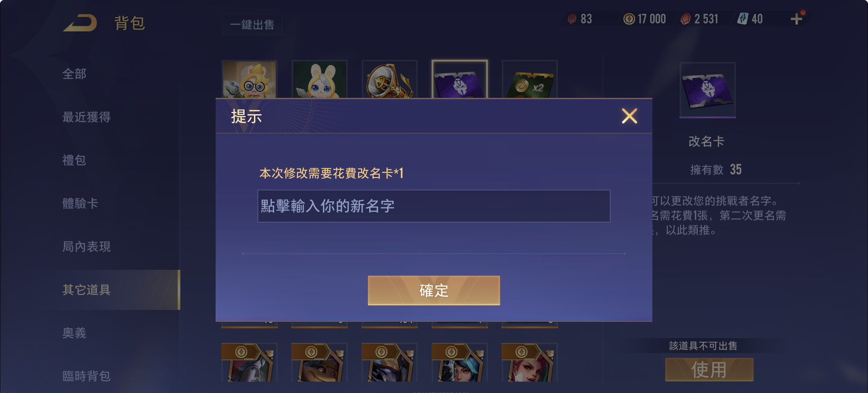Click the 17 000 gold coin icon
The height and width of the screenshot is (393, 868).
point(629,19)
